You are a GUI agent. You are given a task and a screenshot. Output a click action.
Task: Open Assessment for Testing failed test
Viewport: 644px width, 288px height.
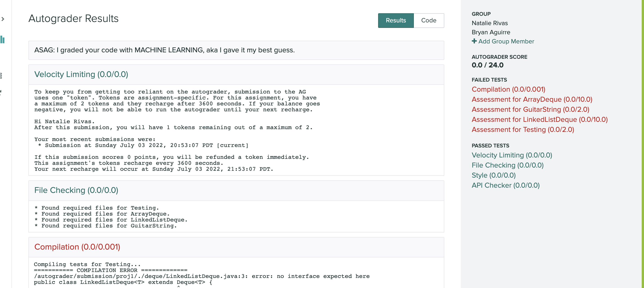coord(522,130)
